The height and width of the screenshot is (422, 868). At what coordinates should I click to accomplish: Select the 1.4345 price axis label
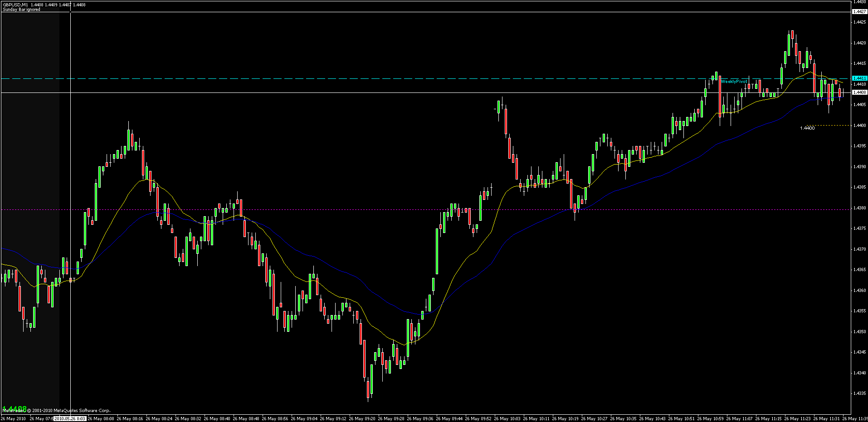coord(860,352)
